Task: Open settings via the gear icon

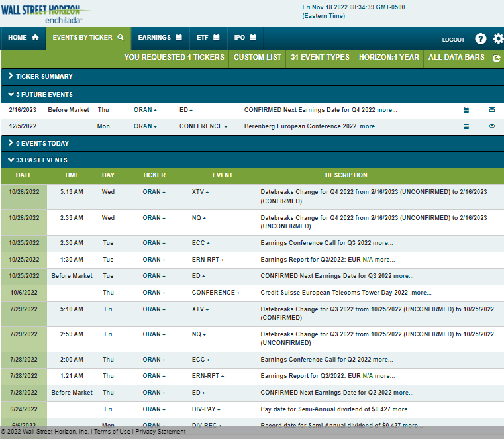Action: click(x=498, y=39)
